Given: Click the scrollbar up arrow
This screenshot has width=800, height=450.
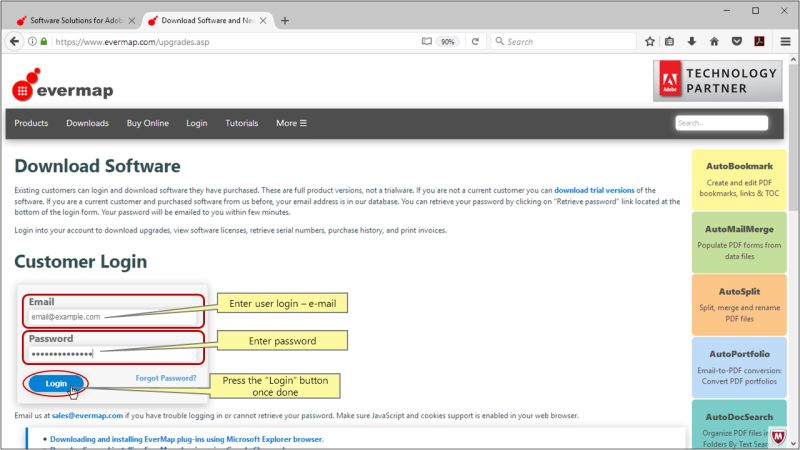Looking at the screenshot, I should pos(793,60).
